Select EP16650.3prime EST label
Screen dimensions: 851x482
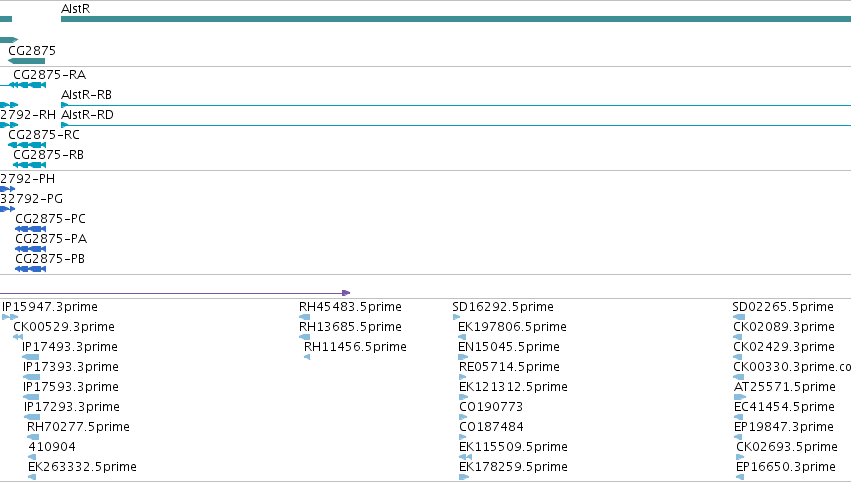pyautogui.click(x=786, y=467)
